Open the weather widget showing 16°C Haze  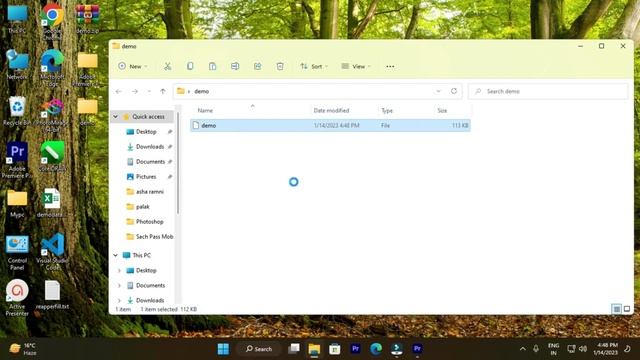[x=23, y=349]
